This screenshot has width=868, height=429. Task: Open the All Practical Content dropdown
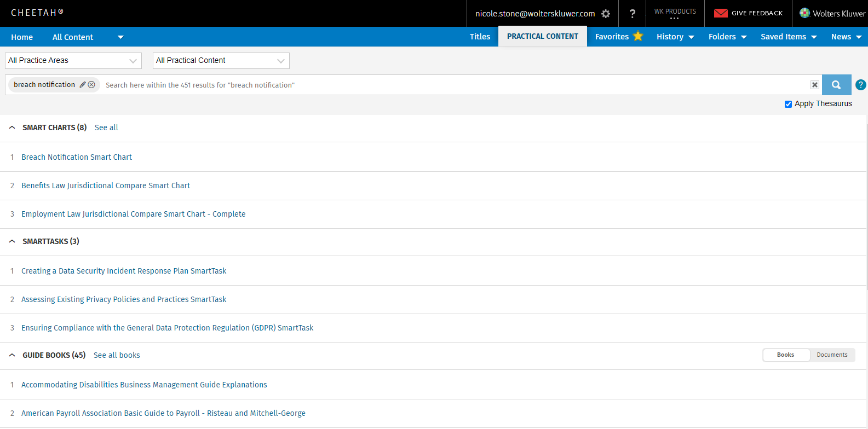221,61
